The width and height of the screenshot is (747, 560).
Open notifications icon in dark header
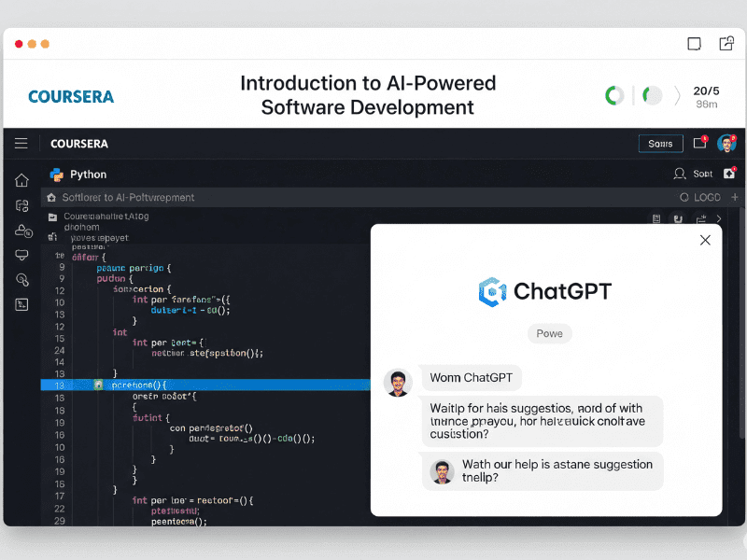[x=700, y=143]
